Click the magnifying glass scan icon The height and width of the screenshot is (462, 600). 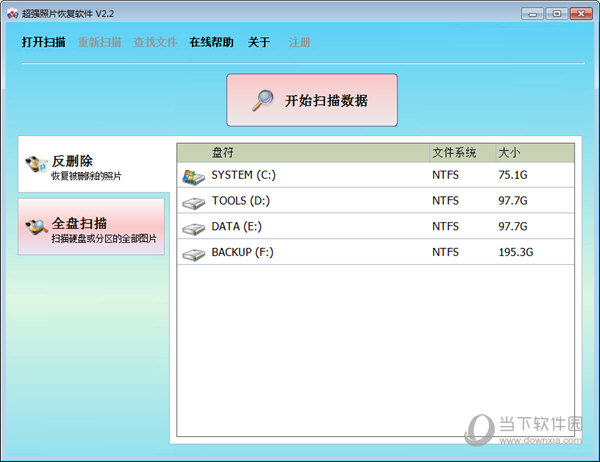click(263, 100)
